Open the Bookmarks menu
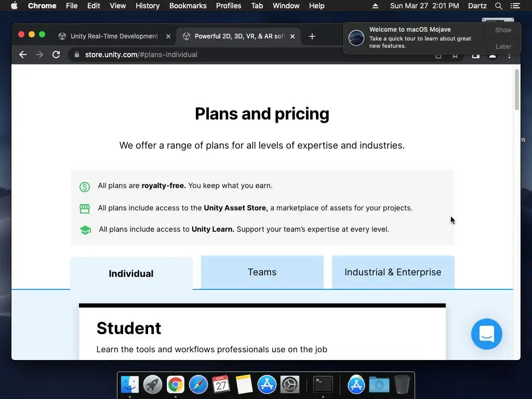532x399 pixels. 188,6
